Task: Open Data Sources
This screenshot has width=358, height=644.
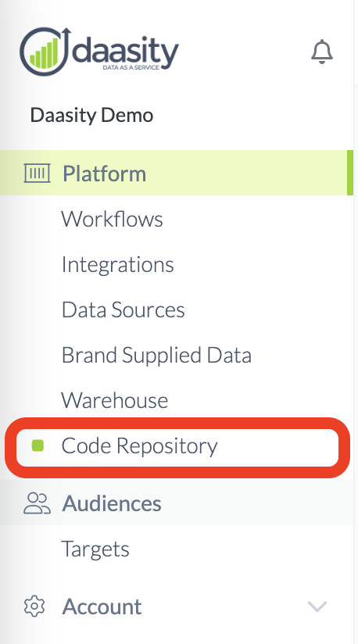Action: click(124, 309)
